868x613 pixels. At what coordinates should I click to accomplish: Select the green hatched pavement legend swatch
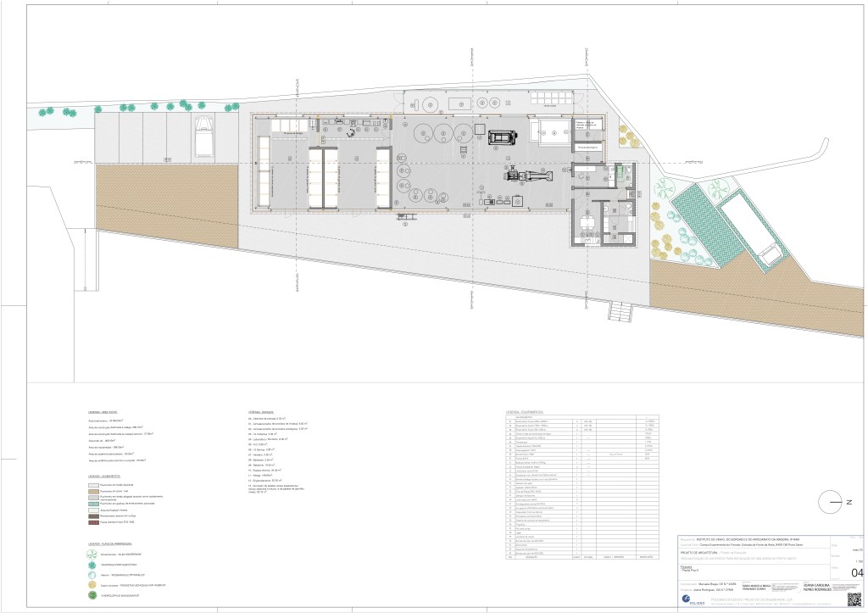point(94,503)
